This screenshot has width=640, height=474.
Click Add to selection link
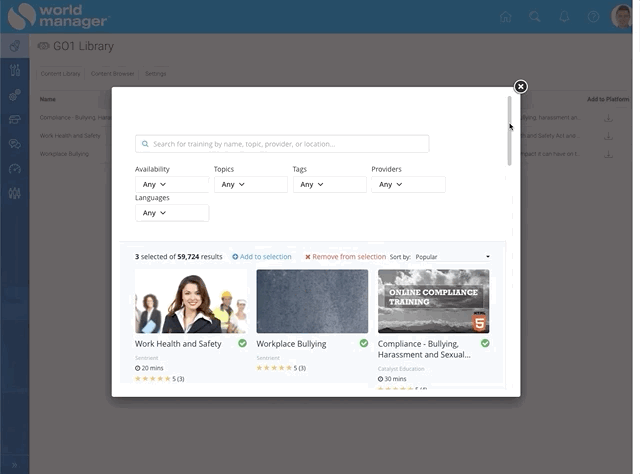(x=262, y=257)
